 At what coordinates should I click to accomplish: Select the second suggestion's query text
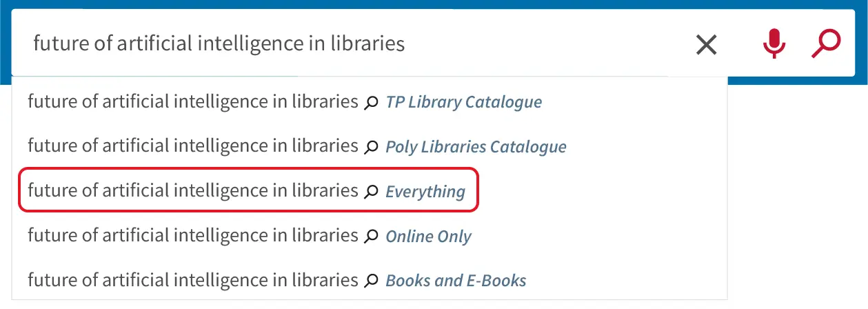(x=193, y=146)
